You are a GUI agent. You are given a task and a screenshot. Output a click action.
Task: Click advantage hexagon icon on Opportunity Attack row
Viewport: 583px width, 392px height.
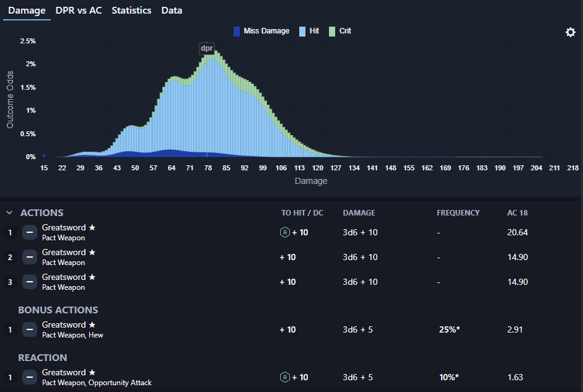pos(284,378)
